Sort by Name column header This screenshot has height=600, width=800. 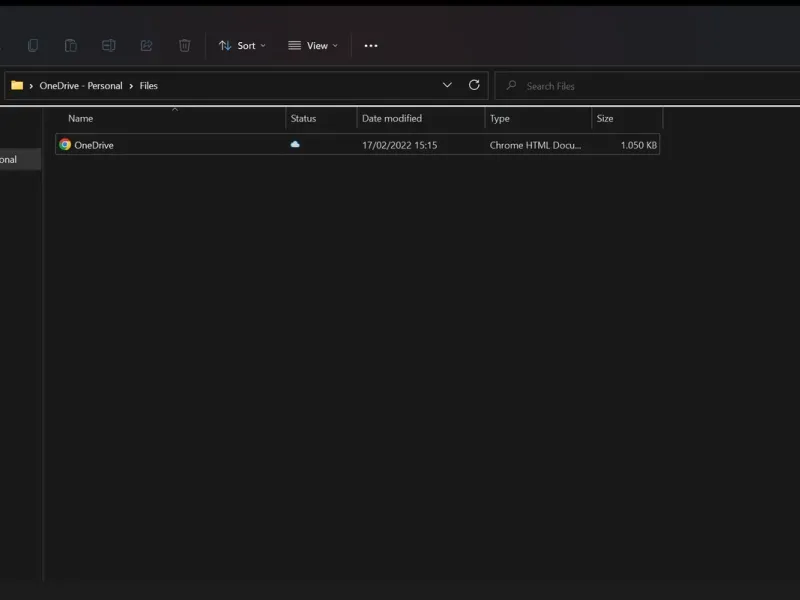pos(81,118)
